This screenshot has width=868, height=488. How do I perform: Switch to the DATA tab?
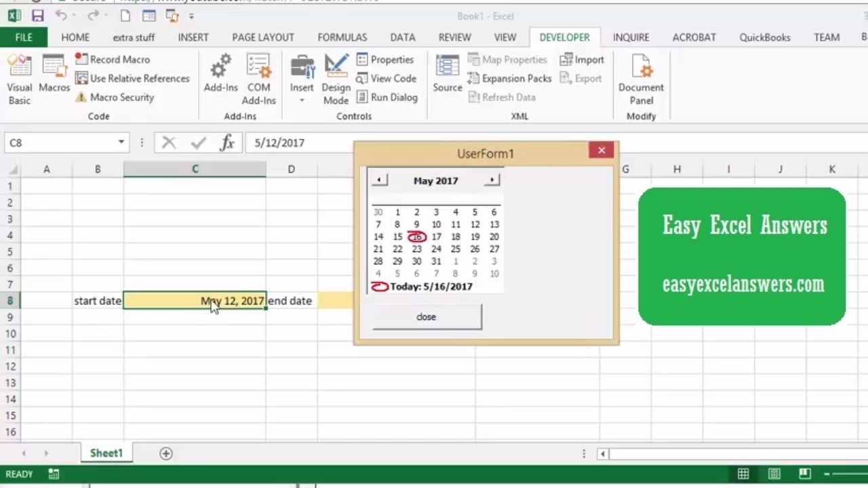pos(403,37)
